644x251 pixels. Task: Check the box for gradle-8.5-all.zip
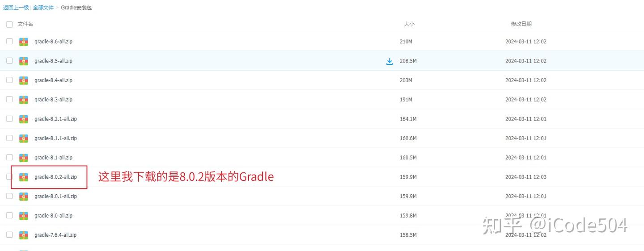pos(9,60)
